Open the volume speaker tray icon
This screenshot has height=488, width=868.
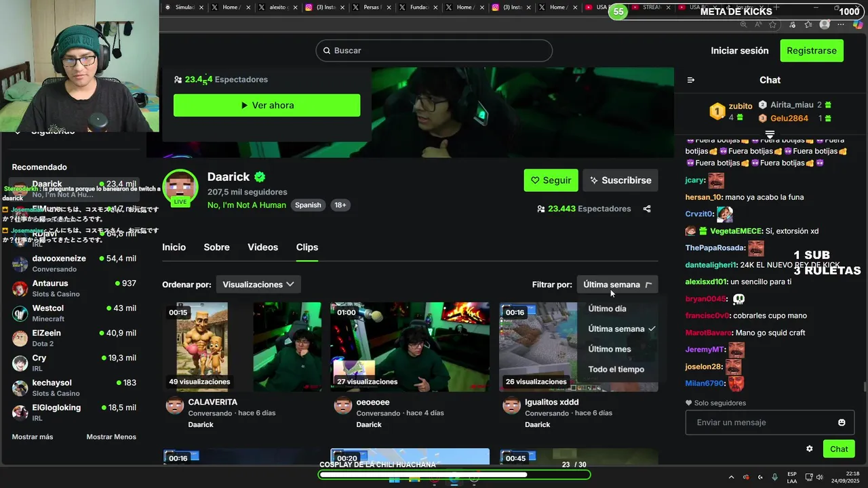point(819,477)
